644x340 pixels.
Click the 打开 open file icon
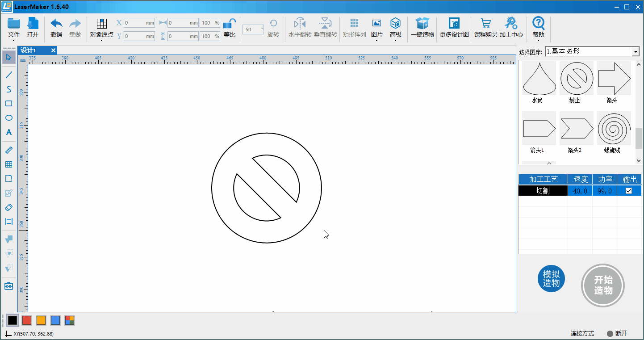[33, 24]
